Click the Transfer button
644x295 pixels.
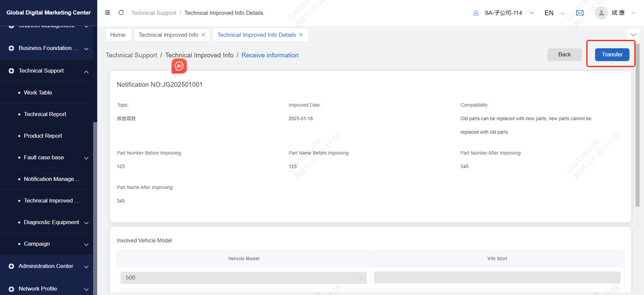[612, 55]
